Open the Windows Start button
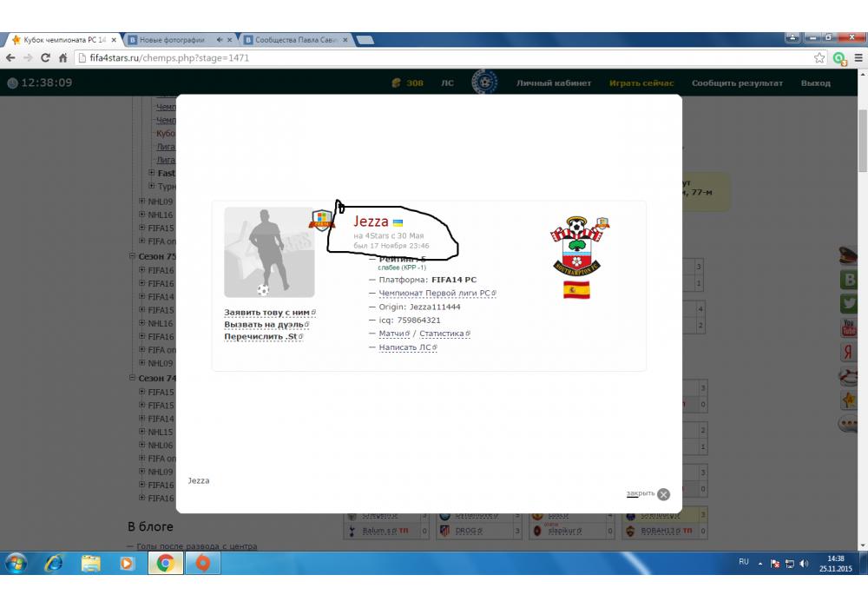The width and height of the screenshot is (868, 608). pos(16,563)
